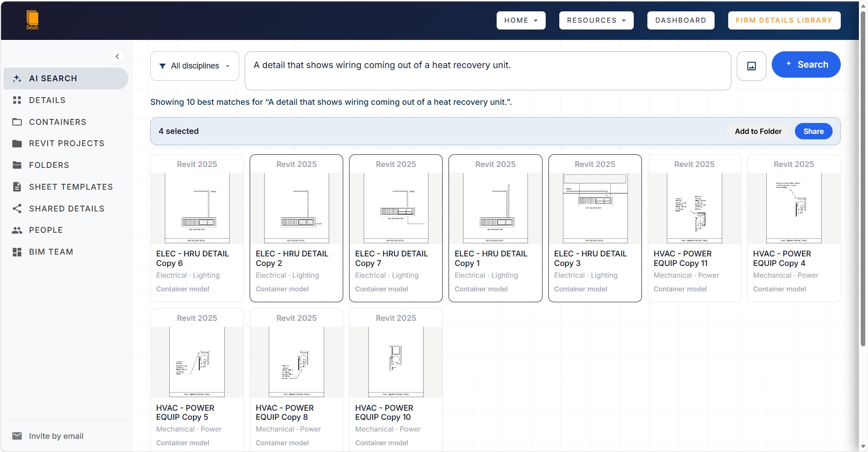The image size is (868, 452).
Task: Click Invite by email link
Action: tap(56, 436)
